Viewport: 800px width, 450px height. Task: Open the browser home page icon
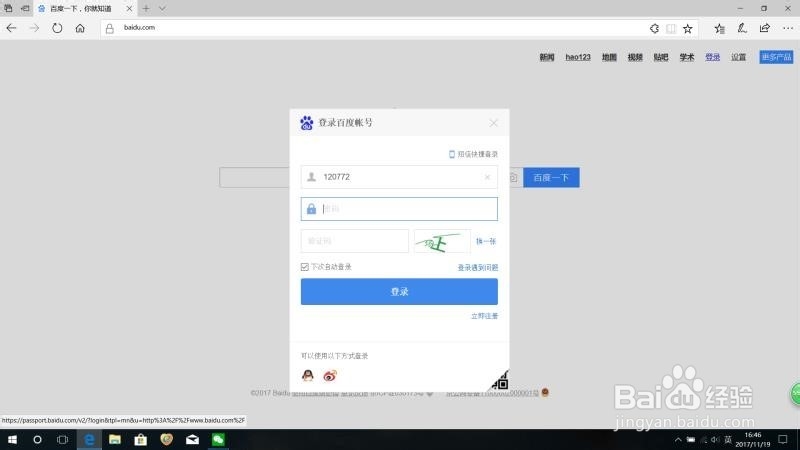tap(80, 28)
